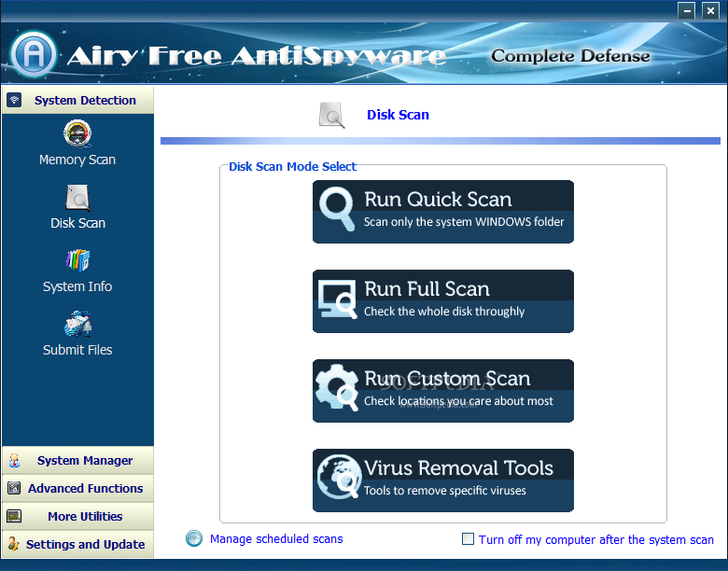Close the Airy AntiSpyware window

click(x=710, y=10)
